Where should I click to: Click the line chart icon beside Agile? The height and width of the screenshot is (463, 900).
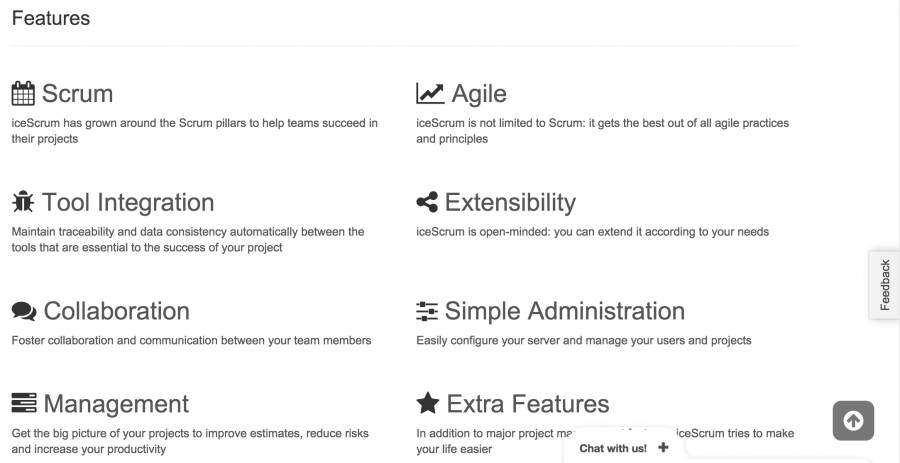[x=430, y=94]
